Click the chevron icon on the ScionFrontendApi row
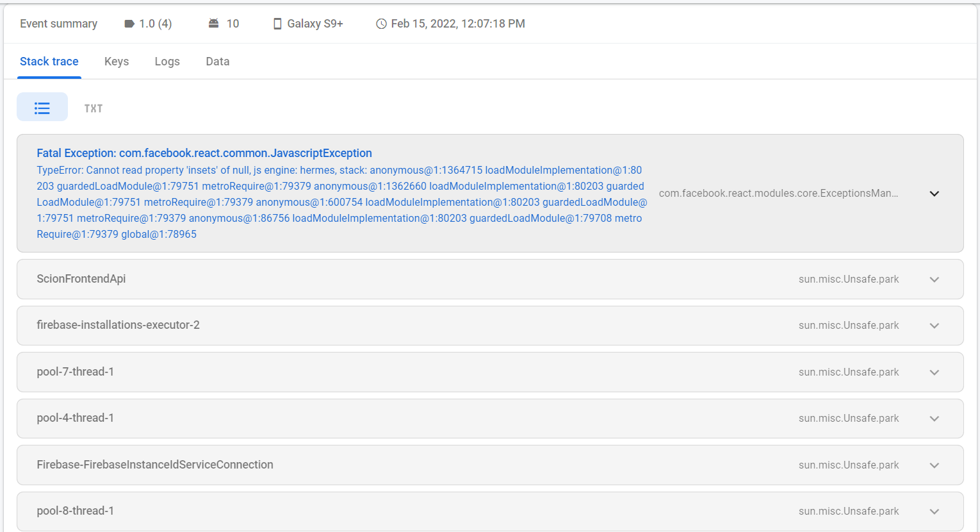Image resolution: width=980 pixels, height=532 pixels. pyautogui.click(x=934, y=279)
